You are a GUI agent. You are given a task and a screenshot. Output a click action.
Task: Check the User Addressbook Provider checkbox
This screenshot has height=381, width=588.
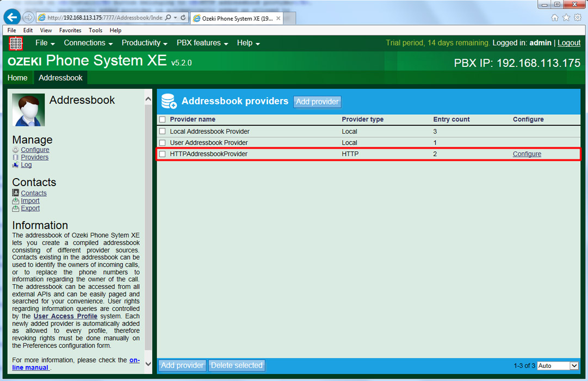pyautogui.click(x=163, y=143)
